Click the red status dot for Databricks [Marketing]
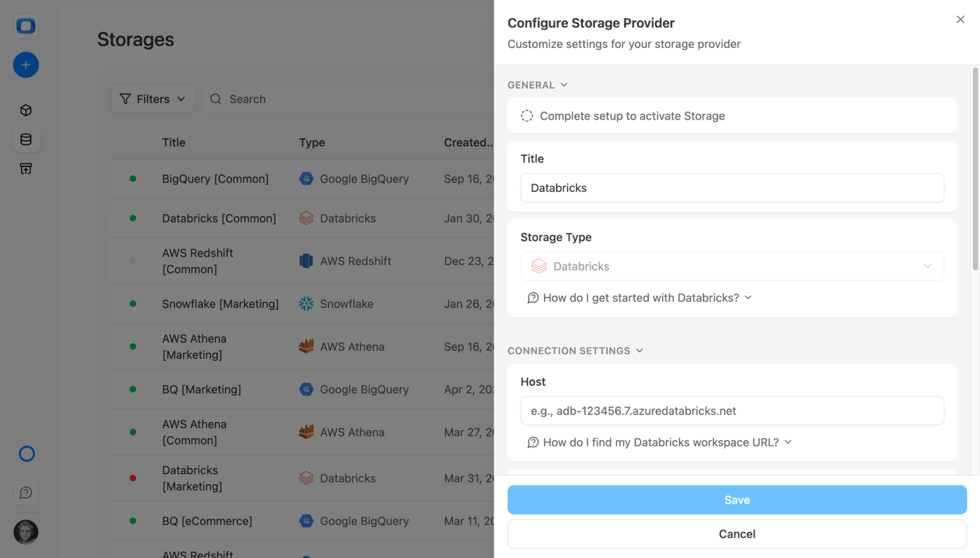 tap(133, 478)
